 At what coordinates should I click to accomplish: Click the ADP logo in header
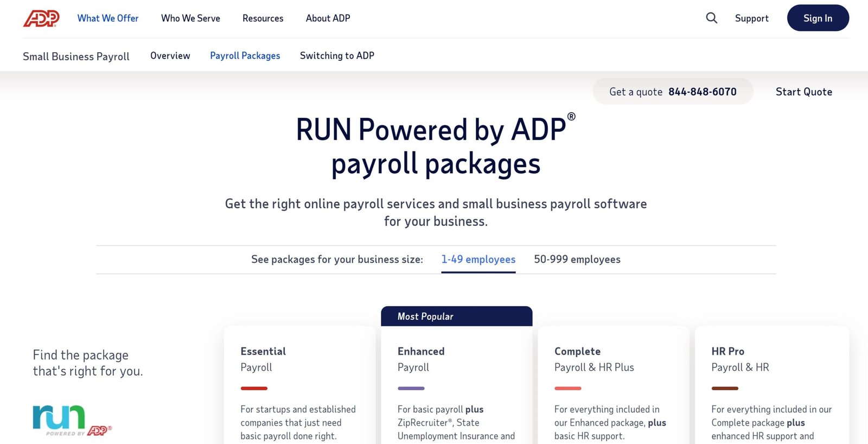point(41,18)
